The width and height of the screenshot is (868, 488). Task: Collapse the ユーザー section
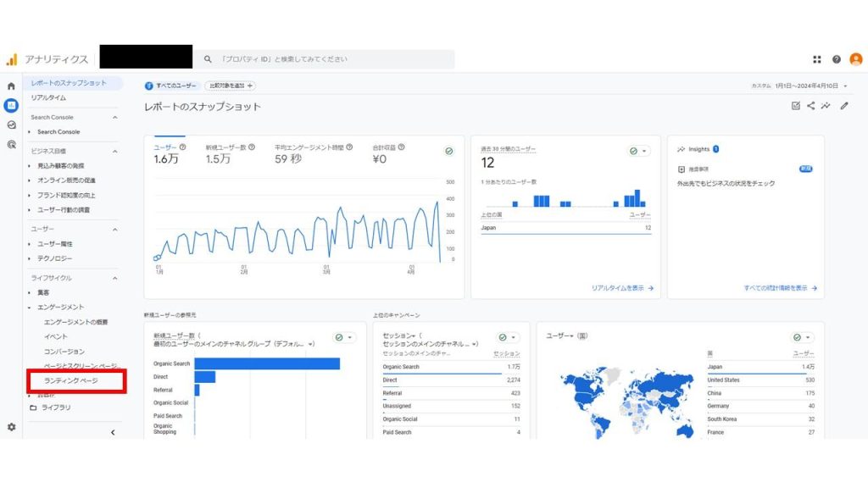tap(115, 229)
